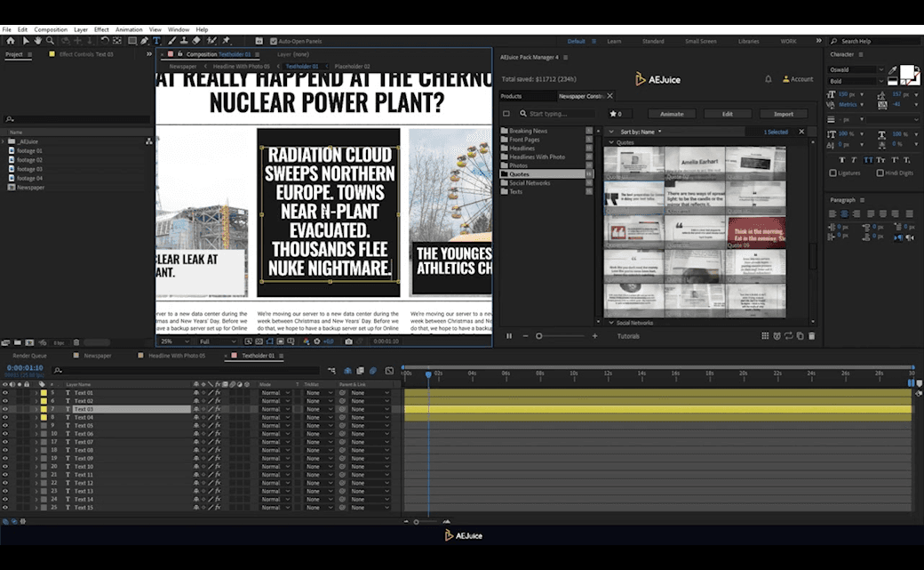Open the Oswald font family dropdown
Screen dimensions: 924x570
856,69
